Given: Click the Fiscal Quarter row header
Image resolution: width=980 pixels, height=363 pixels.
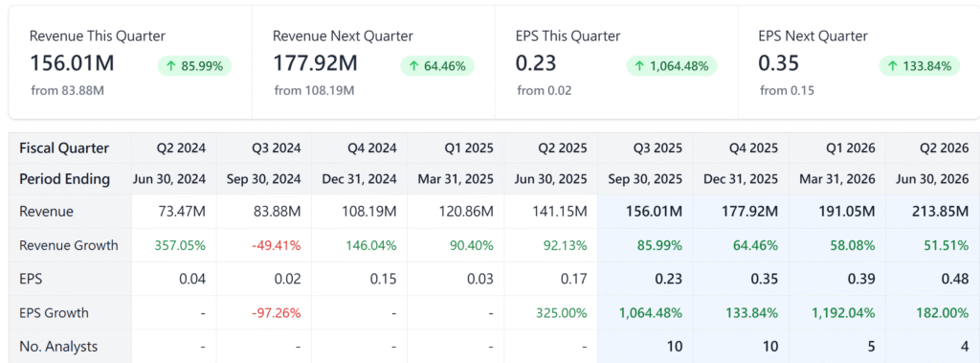Looking at the screenshot, I should pos(64,148).
